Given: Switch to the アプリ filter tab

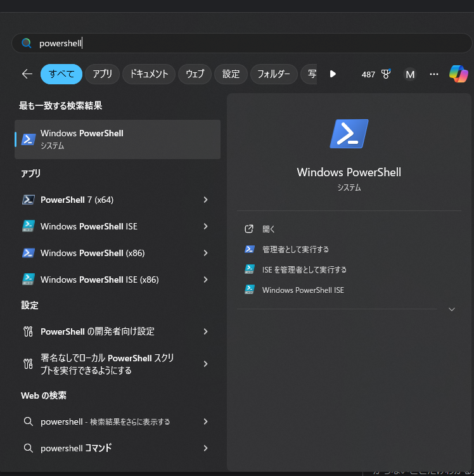Looking at the screenshot, I should tap(102, 74).
